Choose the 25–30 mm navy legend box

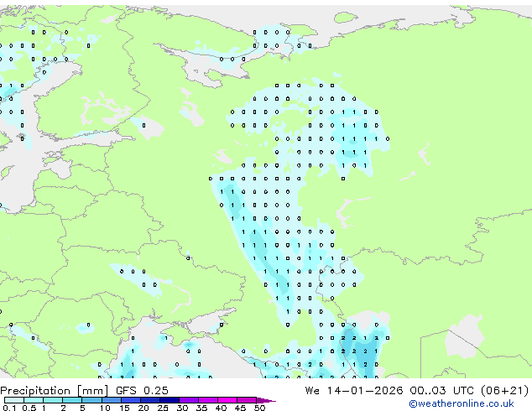170,400
